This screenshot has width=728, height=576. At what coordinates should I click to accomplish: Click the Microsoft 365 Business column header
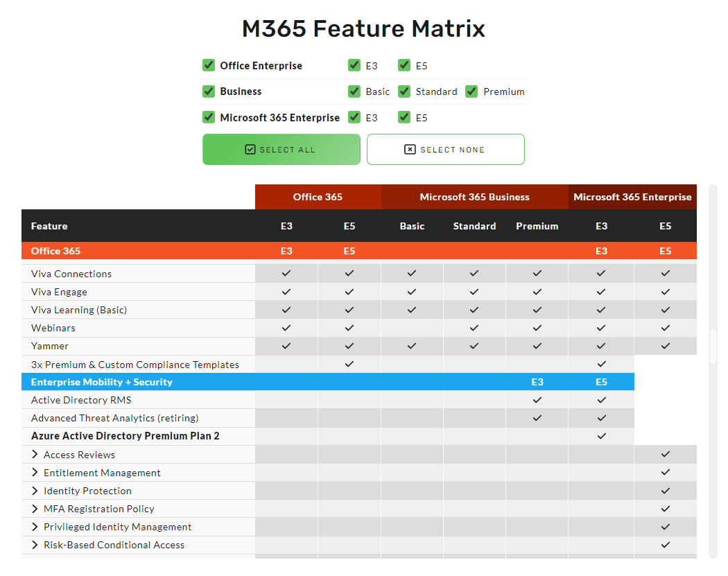tap(474, 197)
